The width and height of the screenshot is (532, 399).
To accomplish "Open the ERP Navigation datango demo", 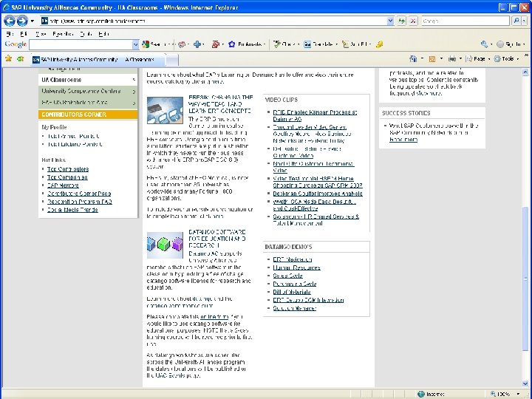I will pos(293,259).
